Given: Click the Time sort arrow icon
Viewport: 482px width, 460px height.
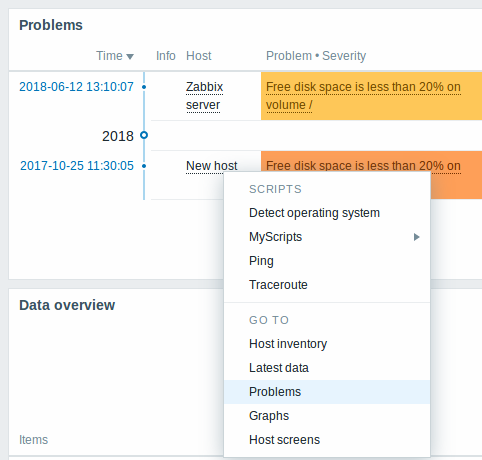Looking at the screenshot, I should click(130, 57).
